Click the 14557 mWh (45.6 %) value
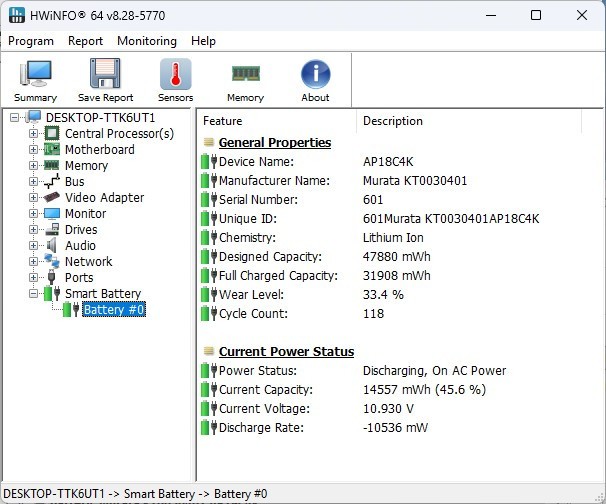Screen dimensions: 606x504 (x=424, y=390)
